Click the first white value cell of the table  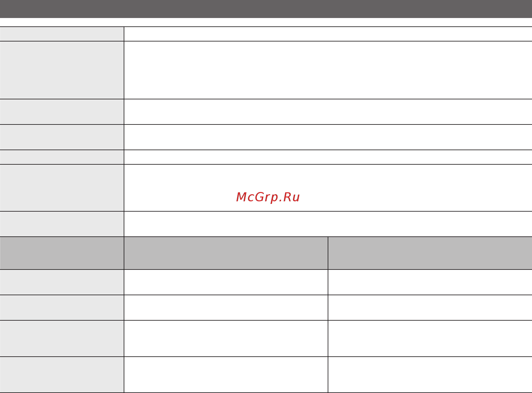(328, 34)
